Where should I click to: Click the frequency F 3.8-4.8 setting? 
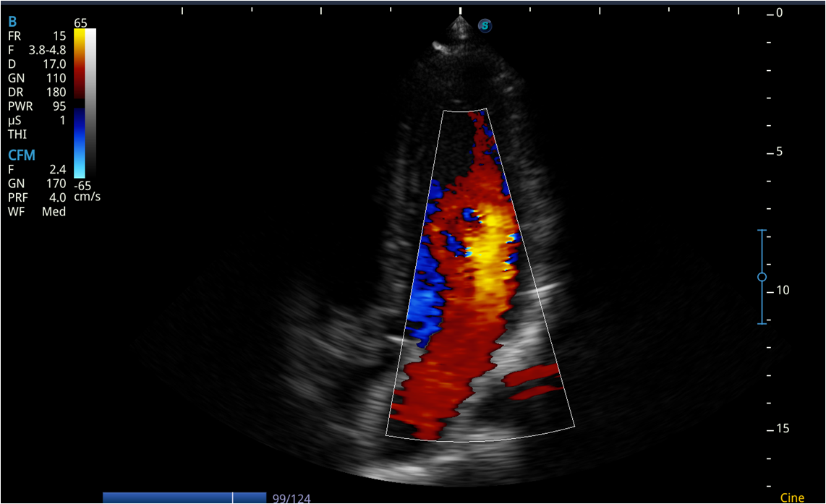(37, 50)
